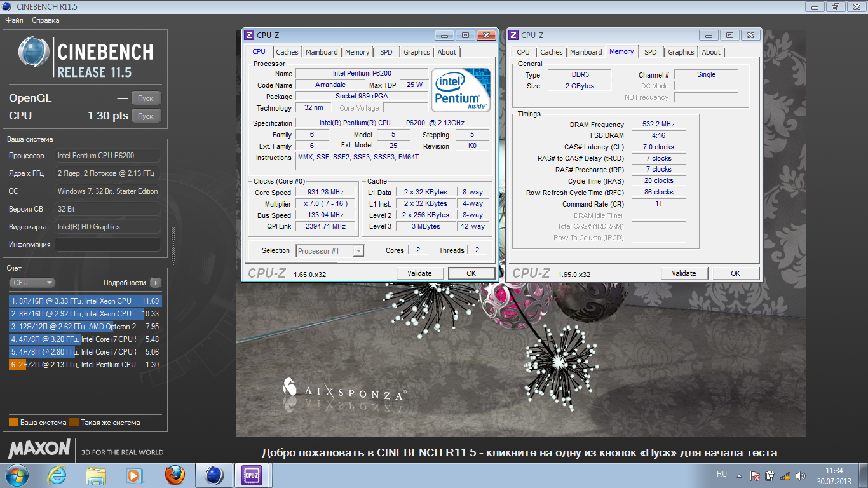Show hidden tray icons arrow
This screenshot has width=868, height=488.
point(738,475)
